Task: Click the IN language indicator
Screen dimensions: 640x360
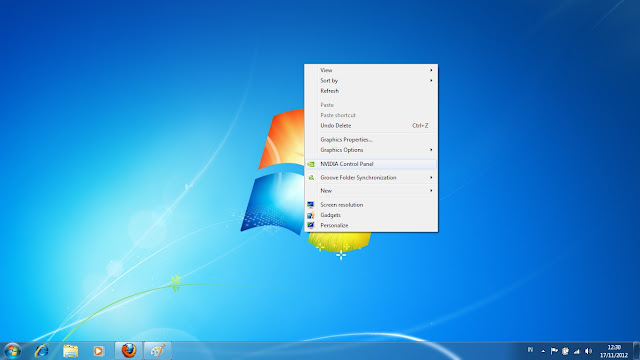Action: (x=530, y=350)
